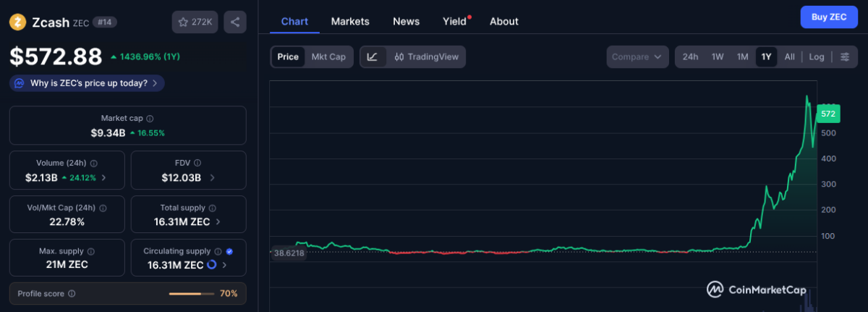Open the share icon button
This screenshot has height=312, width=868.
coord(235,22)
